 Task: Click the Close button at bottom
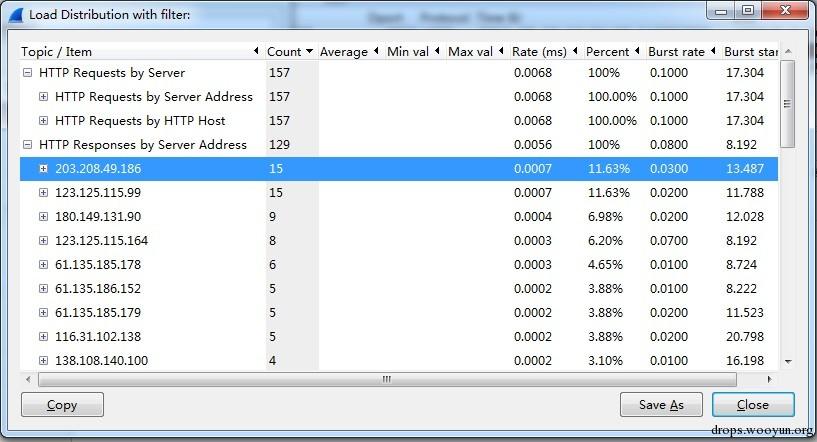753,404
